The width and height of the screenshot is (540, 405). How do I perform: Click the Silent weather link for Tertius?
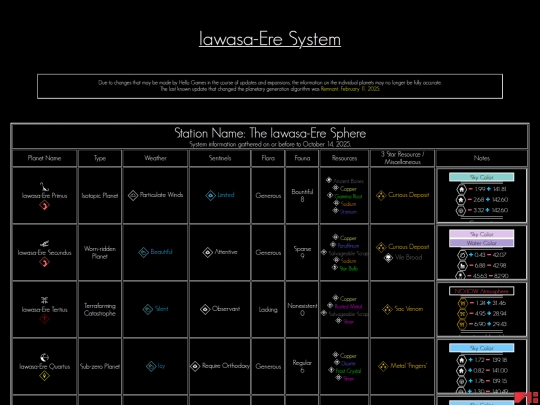click(x=162, y=309)
